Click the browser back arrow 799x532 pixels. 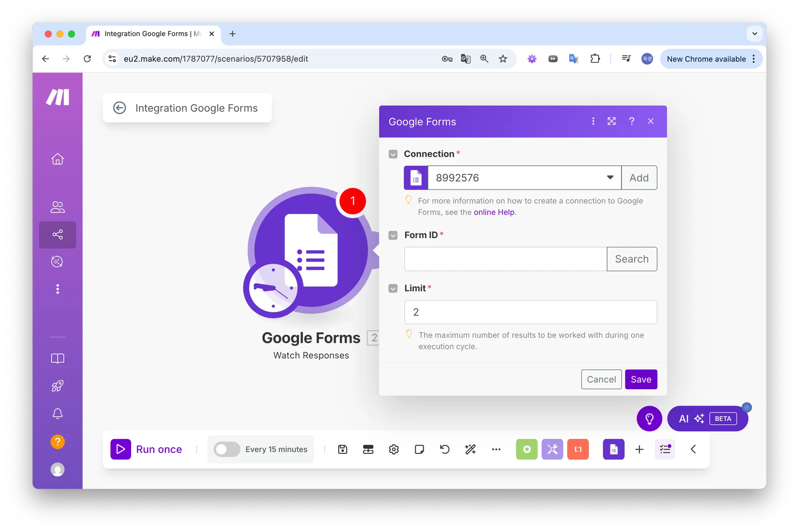point(46,59)
